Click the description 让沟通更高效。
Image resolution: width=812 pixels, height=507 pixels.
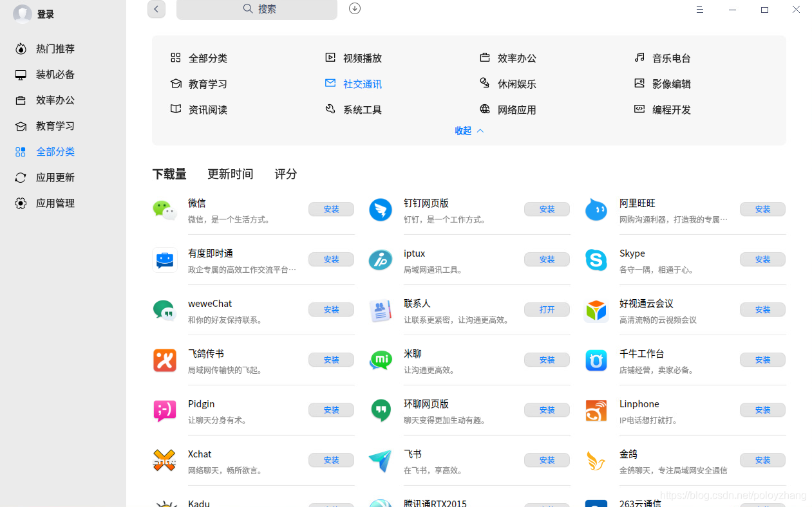coord(430,370)
